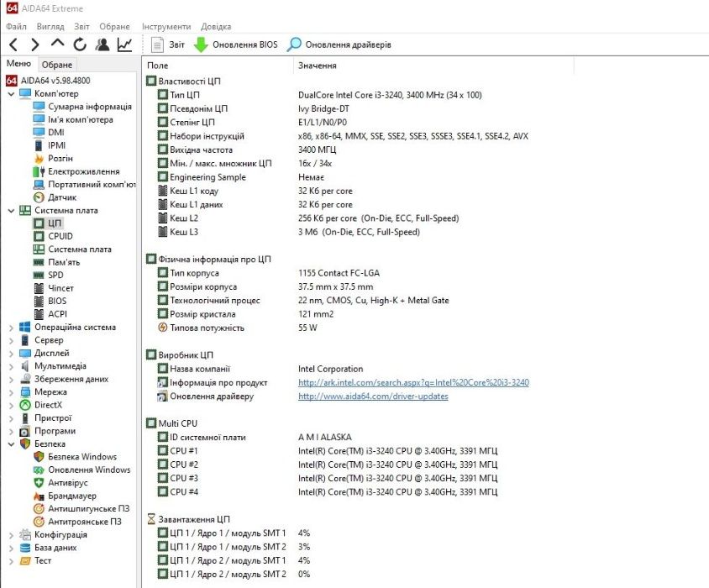Select Чіпсет tree item

[54, 288]
